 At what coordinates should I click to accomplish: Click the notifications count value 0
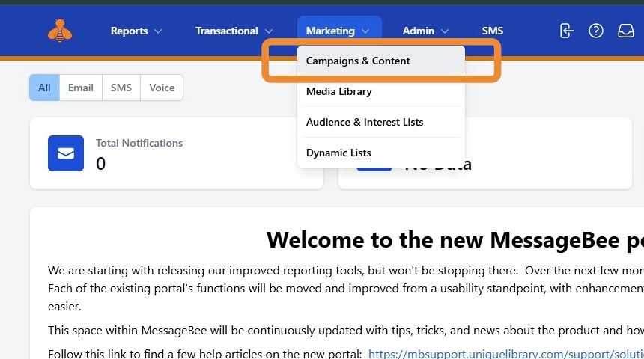tap(100, 164)
